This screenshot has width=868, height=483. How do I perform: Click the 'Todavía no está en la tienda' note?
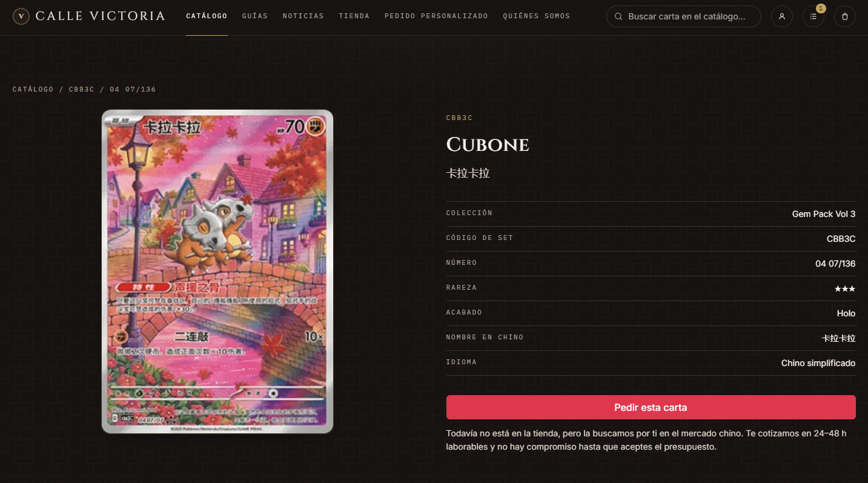(646, 440)
